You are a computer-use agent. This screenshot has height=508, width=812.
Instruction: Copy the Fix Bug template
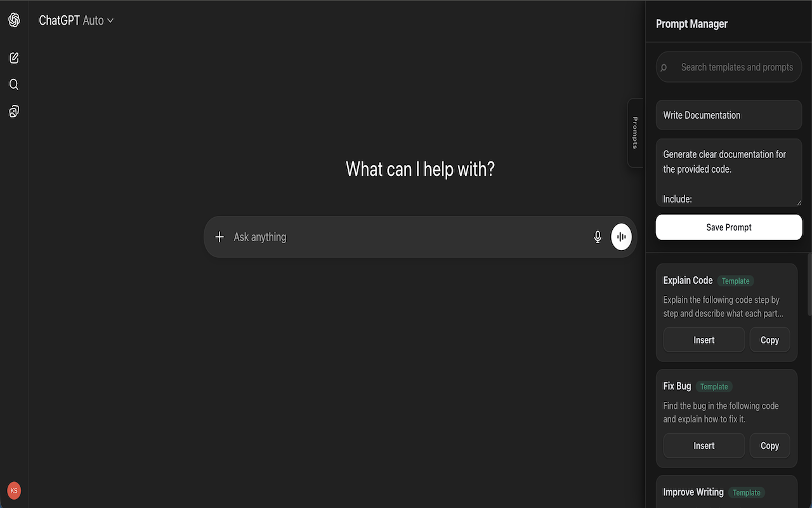769,445
